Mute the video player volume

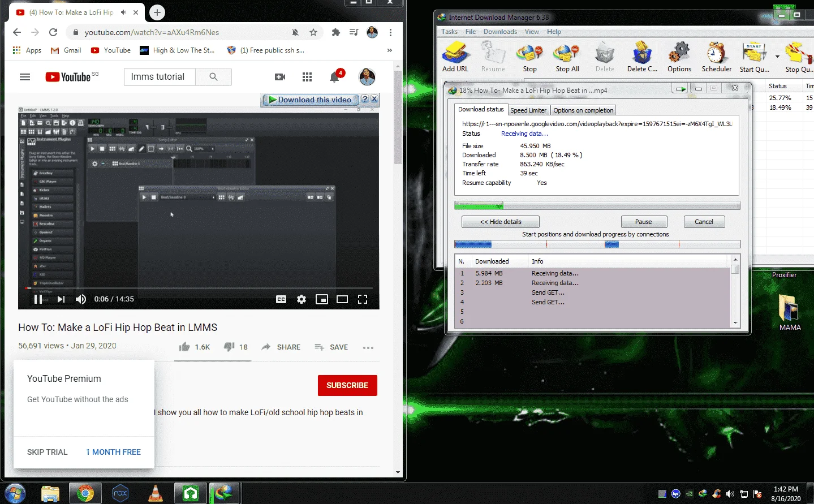click(81, 299)
